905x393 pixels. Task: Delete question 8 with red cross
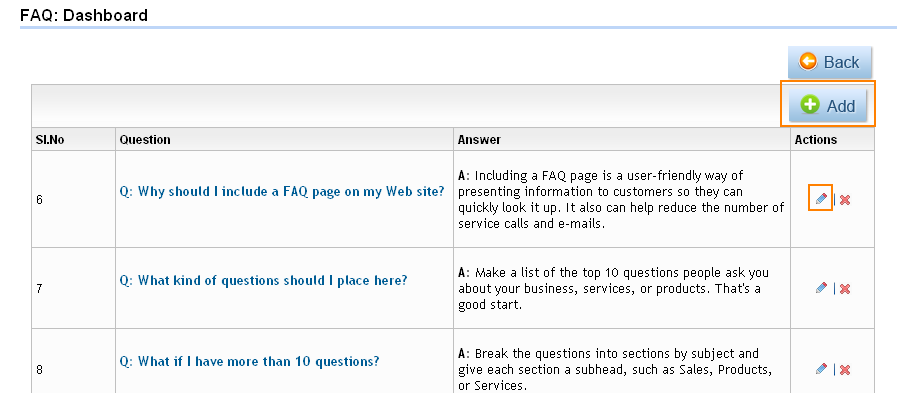(x=845, y=369)
